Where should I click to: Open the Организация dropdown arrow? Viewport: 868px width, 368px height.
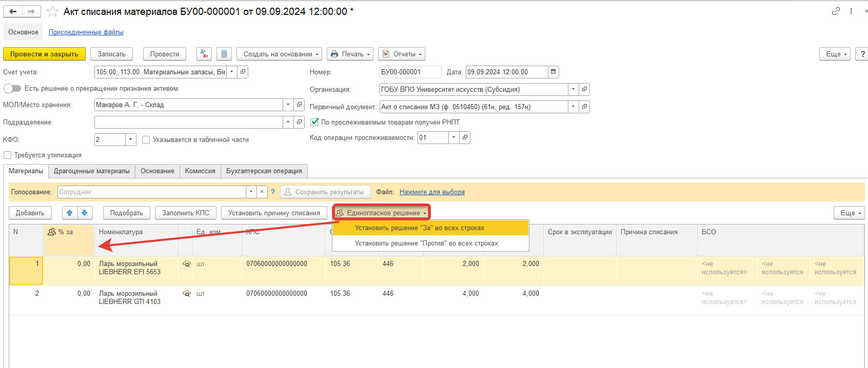click(573, 89)
